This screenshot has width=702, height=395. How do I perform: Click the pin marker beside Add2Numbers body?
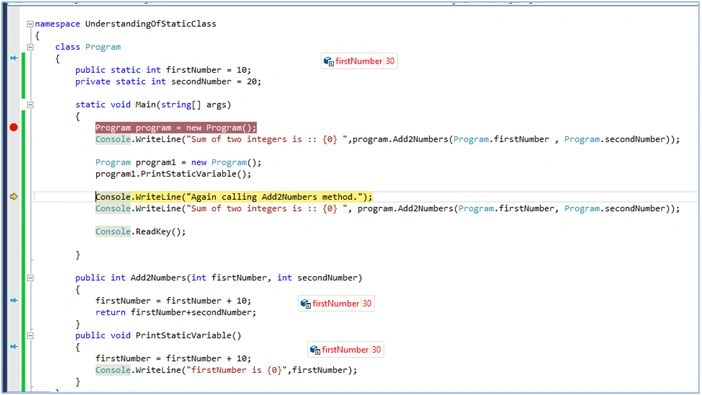pyautogui.click(x=14, y=301)
